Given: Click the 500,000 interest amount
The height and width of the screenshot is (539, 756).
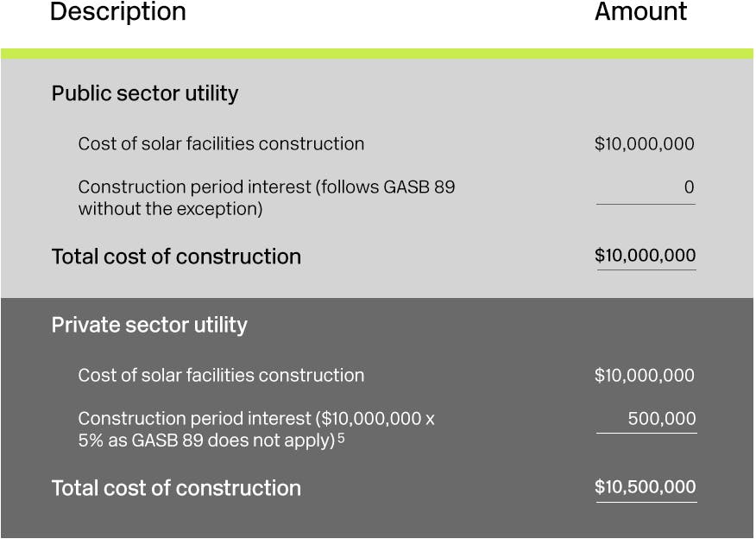Looking at the screenshot, I should pyautogui.click(x=661, y=418).
